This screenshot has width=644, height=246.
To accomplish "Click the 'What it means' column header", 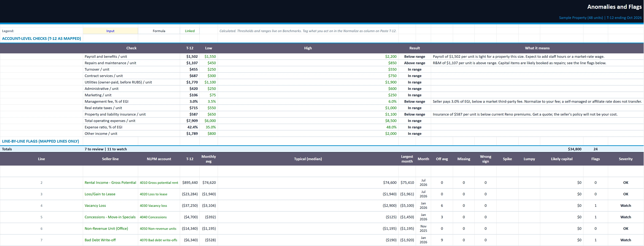I will (x=537, y=48).
